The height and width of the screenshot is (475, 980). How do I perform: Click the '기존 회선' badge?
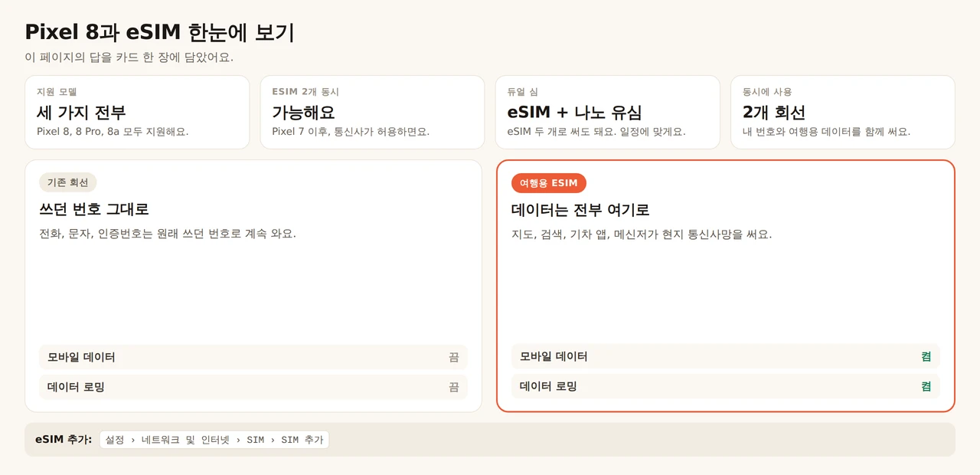click(67, 182)
